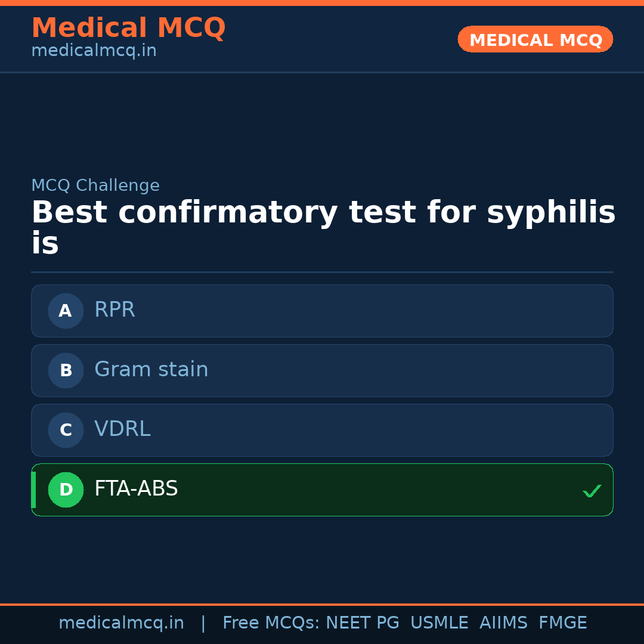
Task: Click the Medical MCQ header logo
Action: 128,28
